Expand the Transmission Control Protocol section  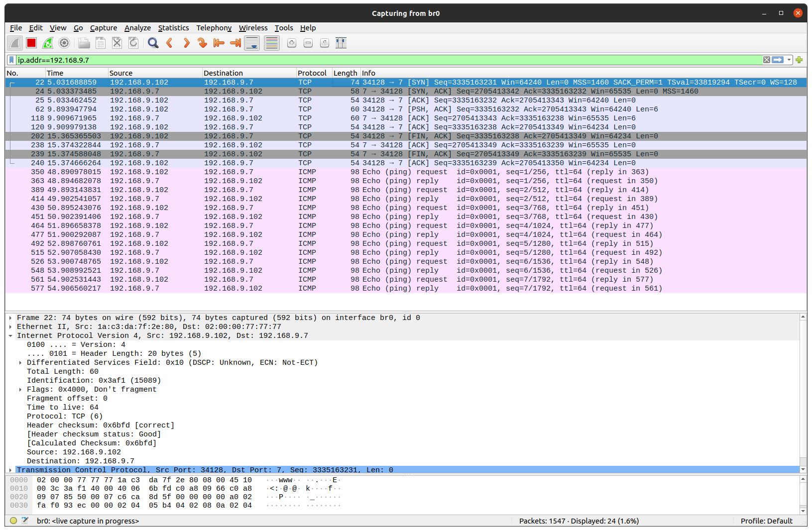[x=10, y=469]
